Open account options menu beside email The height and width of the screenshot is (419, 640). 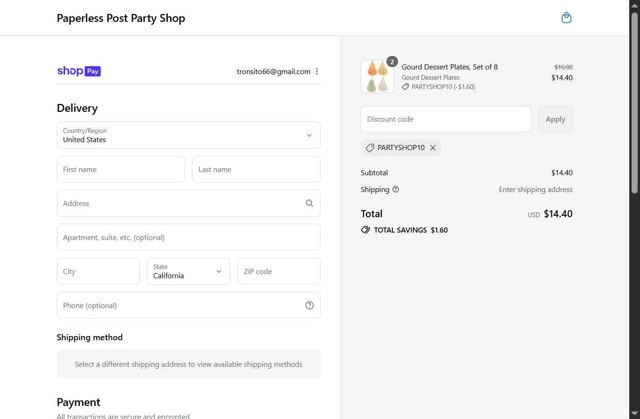pyautogui.click(x=317, y=71)
